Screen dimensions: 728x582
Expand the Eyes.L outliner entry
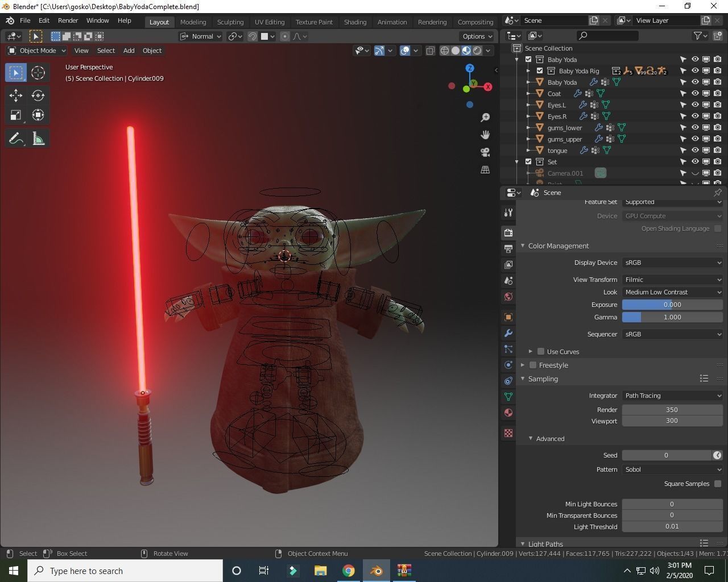click(x=528, y=105)
